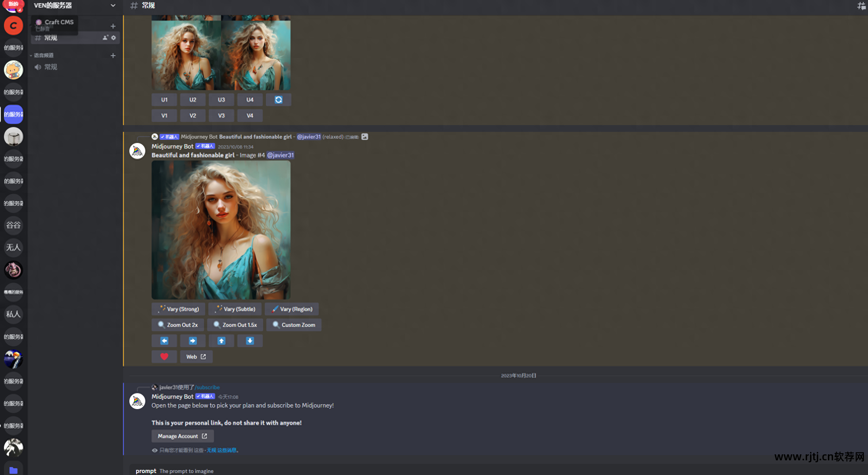The image size is (868, 475).
Task: Click dismiss message link 无视这些消息
Action: pos(221,450)
